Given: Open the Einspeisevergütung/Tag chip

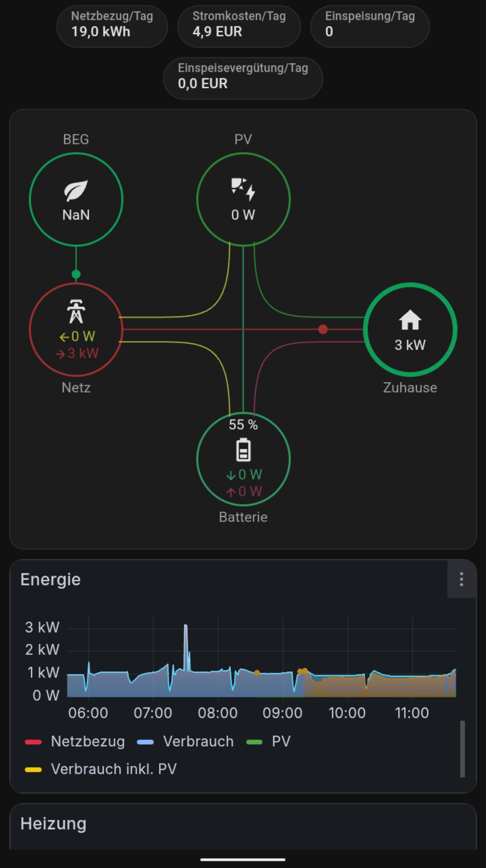Looking at the screenshot, I should [x=243, y=78].
